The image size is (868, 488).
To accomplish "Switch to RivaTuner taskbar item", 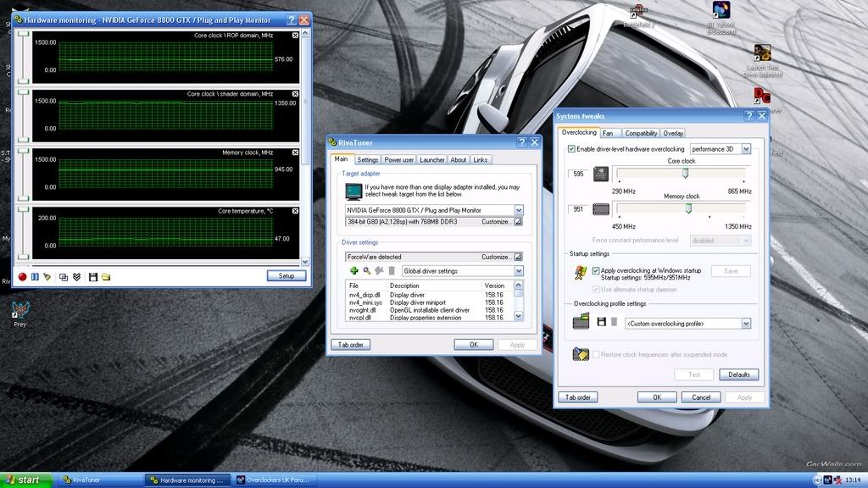I will 102,480.
